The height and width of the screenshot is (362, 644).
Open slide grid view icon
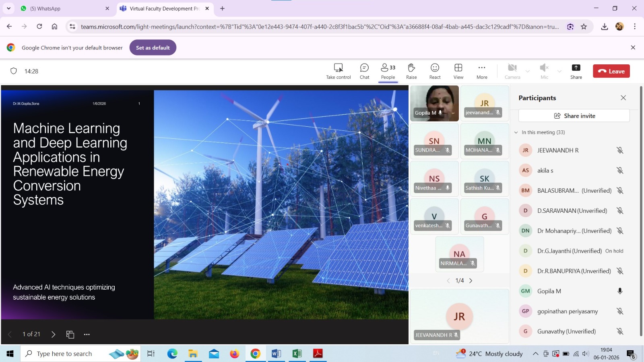(x=70, y=334)
